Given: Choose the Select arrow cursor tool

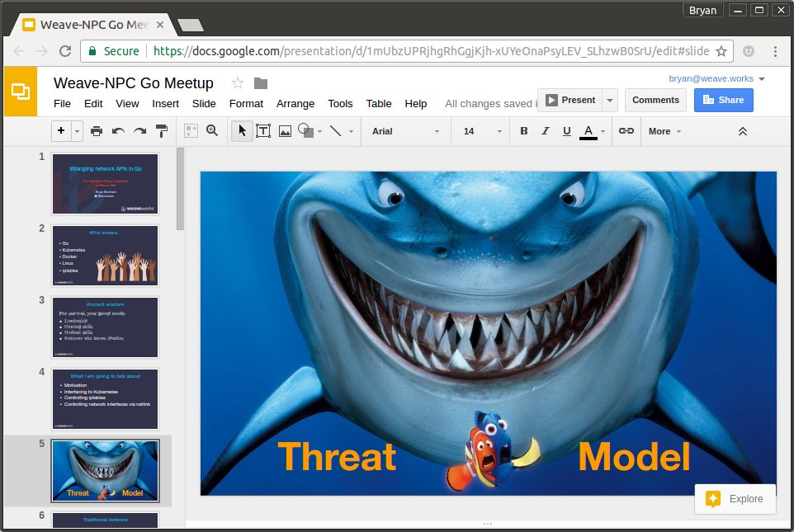Looking at the screenshot, I should 242,131.
